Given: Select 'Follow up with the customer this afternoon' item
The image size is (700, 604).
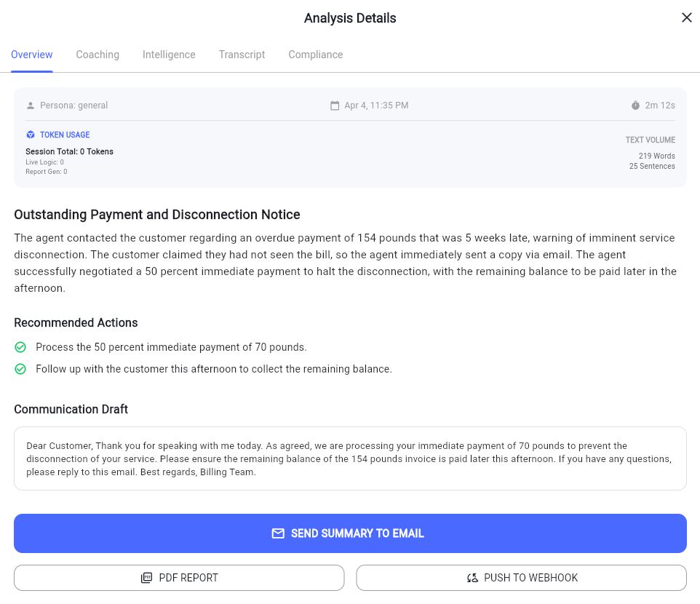Looking at the screenshot, I should tap(214, 369).
